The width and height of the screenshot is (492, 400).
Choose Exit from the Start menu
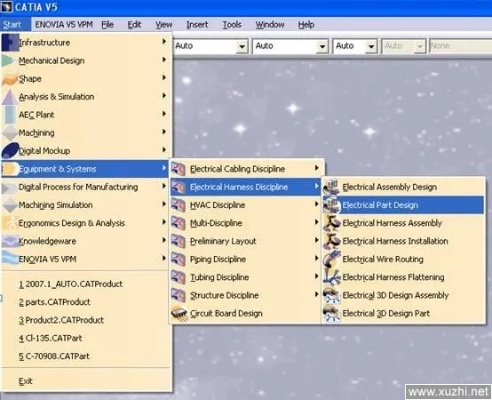point(25,381)
